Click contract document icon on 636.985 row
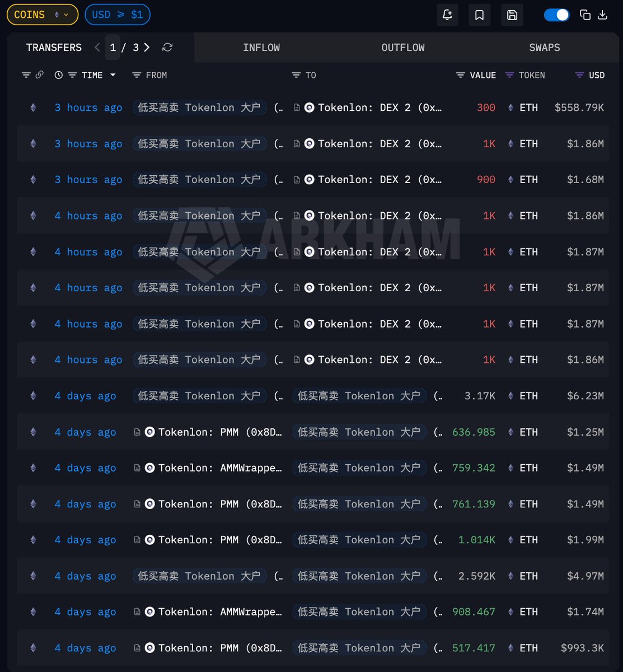The image size is (623, 672). click(x=137, y=432)
